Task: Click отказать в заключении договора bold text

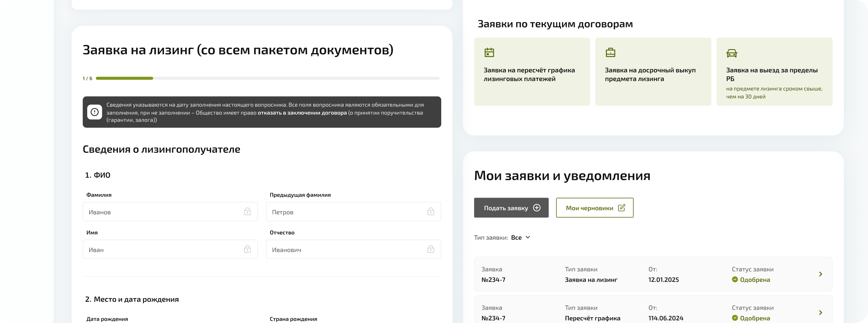Action: click(302, 113)
